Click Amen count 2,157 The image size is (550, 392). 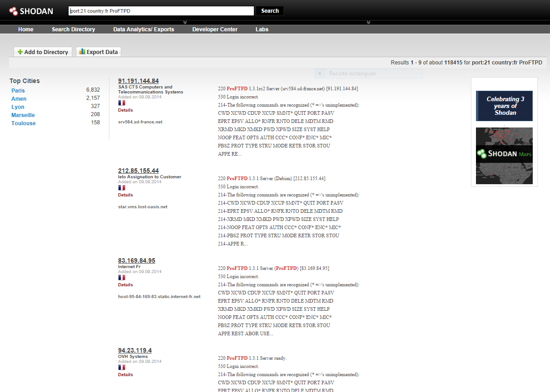tap(93, 99)
